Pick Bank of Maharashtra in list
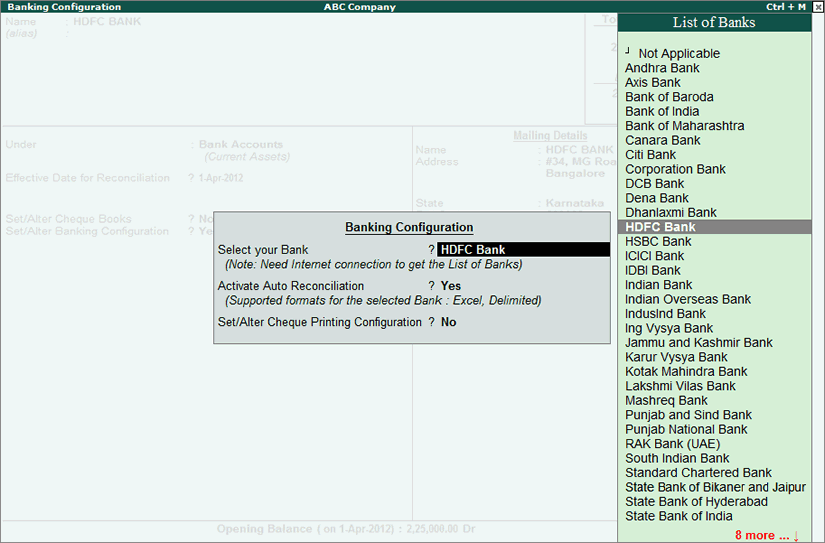825x543 pixels. click(685, 126)
